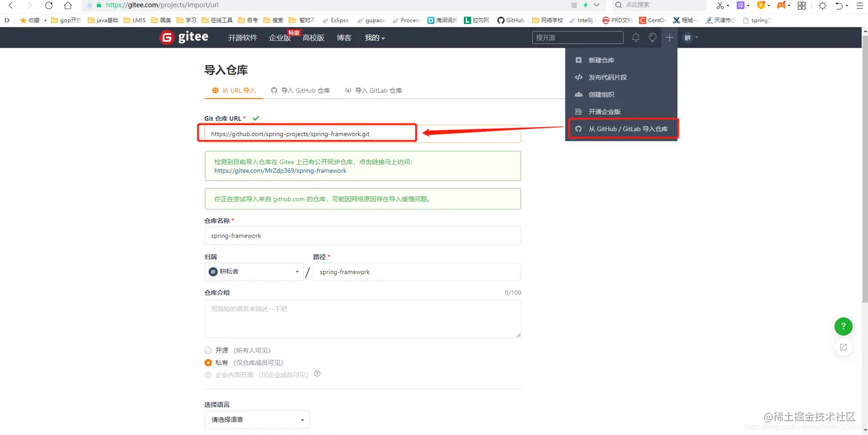The width and height of the screenshot is (868, 435).
Task: Click the 路径 input field
Action: tap(417, 272)
